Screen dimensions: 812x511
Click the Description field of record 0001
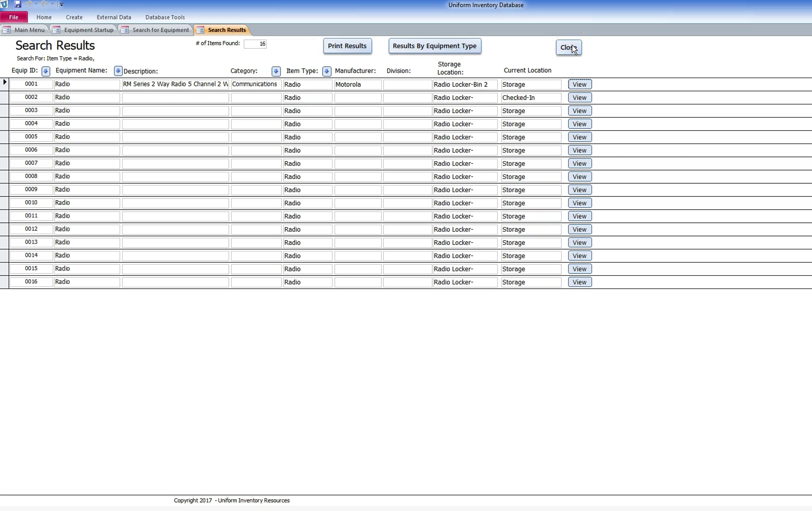pos(175,84)
